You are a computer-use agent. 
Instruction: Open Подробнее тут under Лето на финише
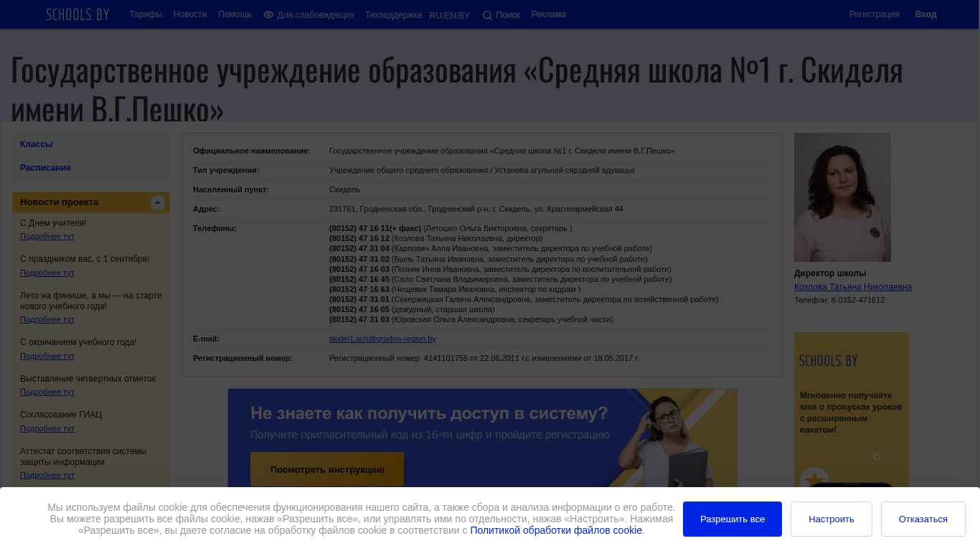click(x=47, y=319)
